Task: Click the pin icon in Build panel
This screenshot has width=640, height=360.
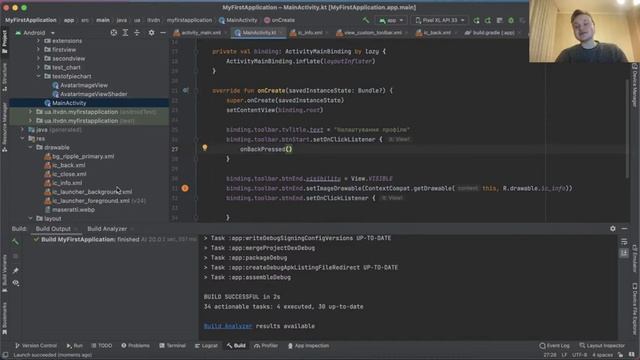Action: [x=16, y=270]
